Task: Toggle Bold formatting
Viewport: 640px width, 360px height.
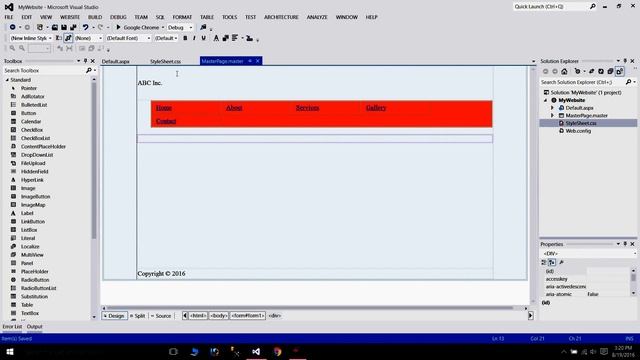Action: click(185, 38)
